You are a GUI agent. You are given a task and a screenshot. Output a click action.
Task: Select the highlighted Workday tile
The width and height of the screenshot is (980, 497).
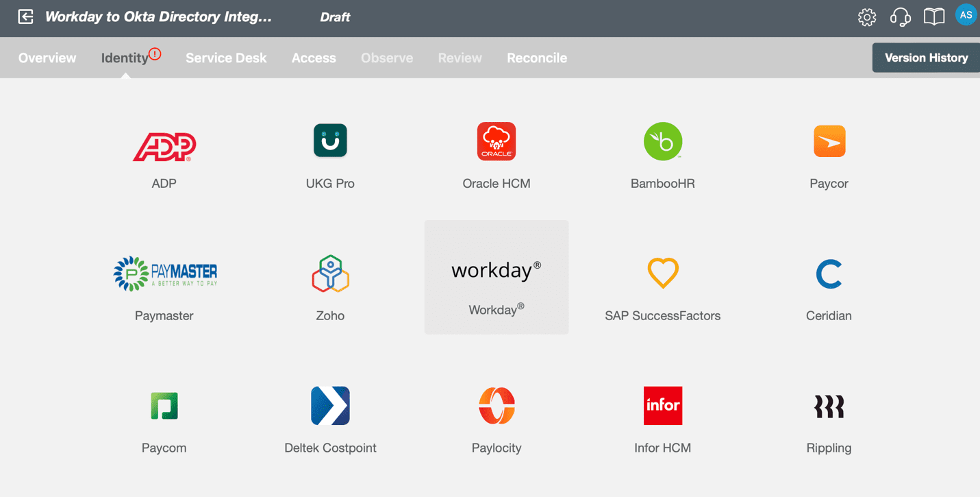(497, 277)
